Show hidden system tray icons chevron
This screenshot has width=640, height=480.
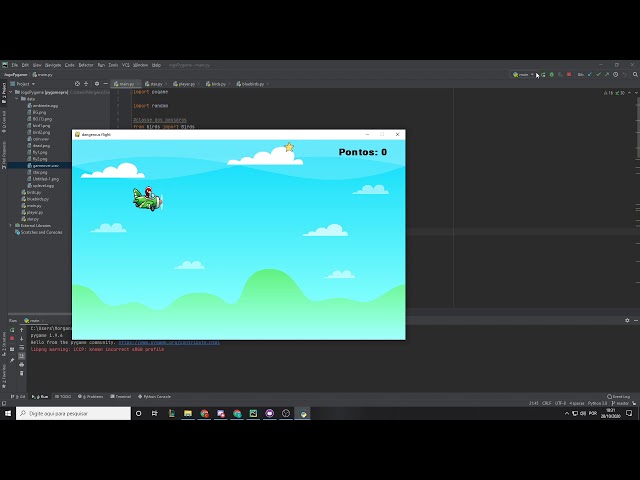tap(567, 413)
